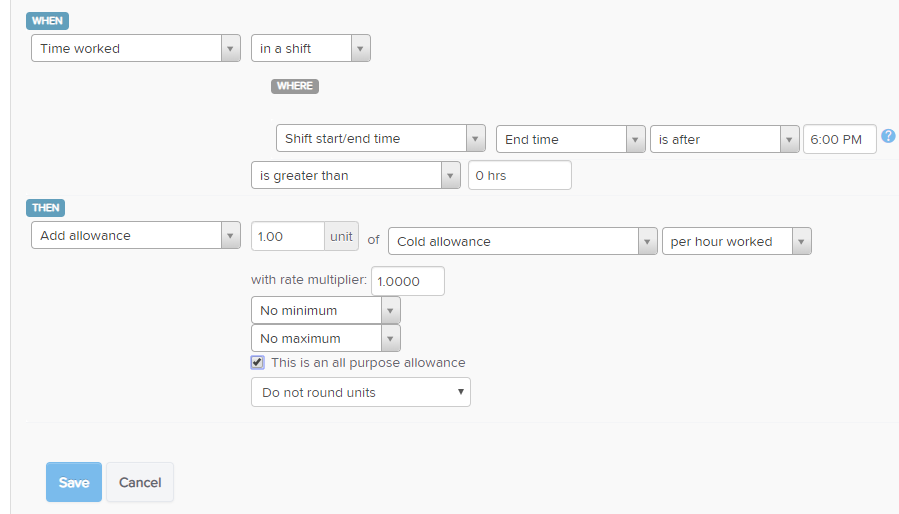
Task: Open the Cold allowance dropdown
Action: [x=522, y=242]
